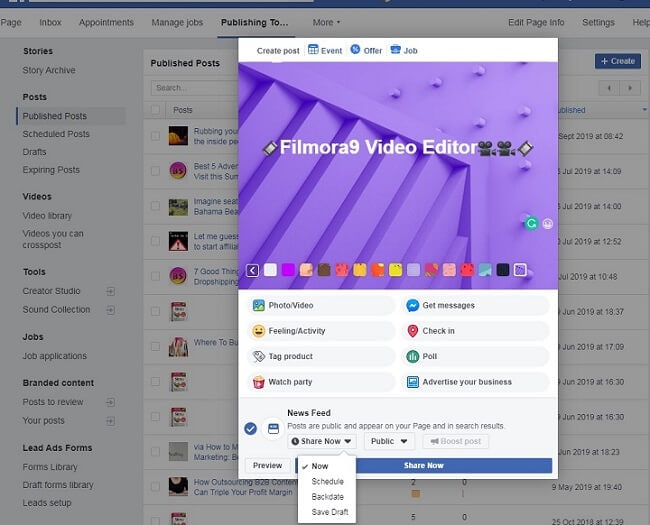The height and width of the screenshot is (525, 650).
Task: Click the Event calendar icon
Action: (x=313, y=50)
